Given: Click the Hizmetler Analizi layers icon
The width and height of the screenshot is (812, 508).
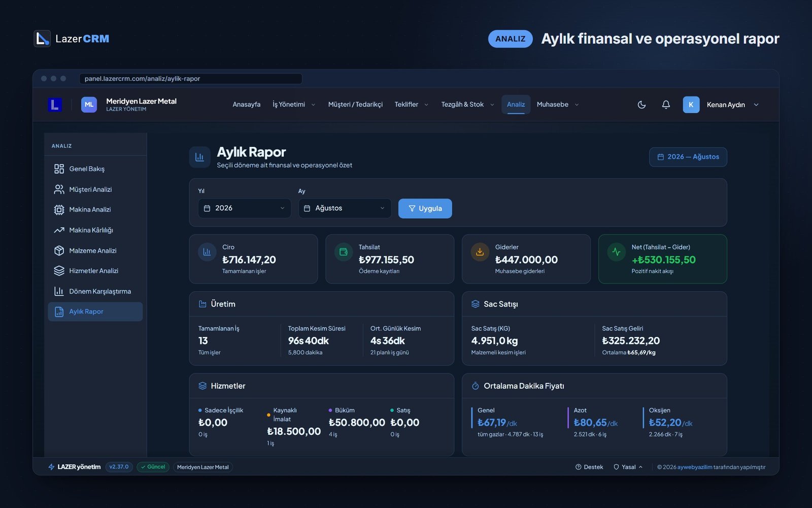Looking at the screenshot, I should 59,271.
